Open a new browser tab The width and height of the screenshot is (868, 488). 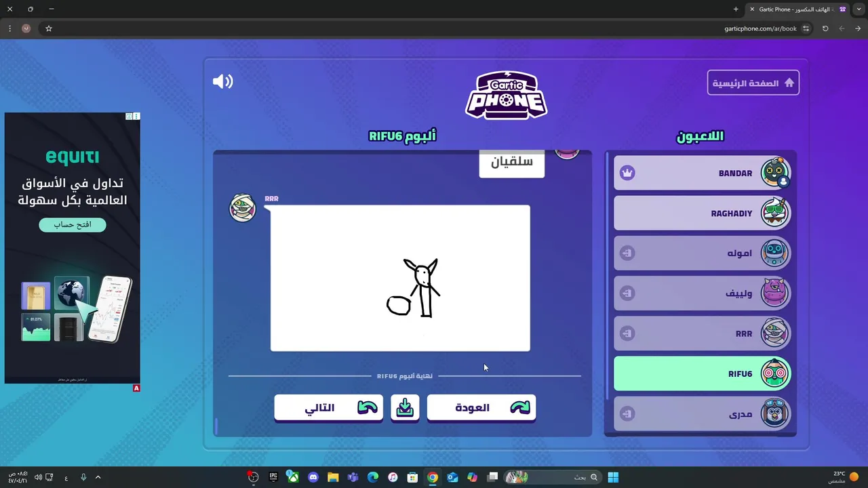pyautogui.click(x=736, y=9)
